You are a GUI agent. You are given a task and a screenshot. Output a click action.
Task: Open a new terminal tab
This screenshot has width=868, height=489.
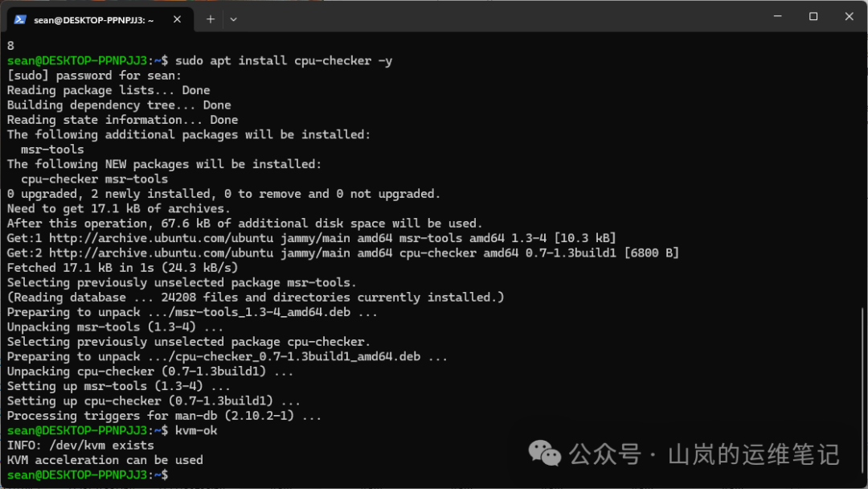pos(211,19)
